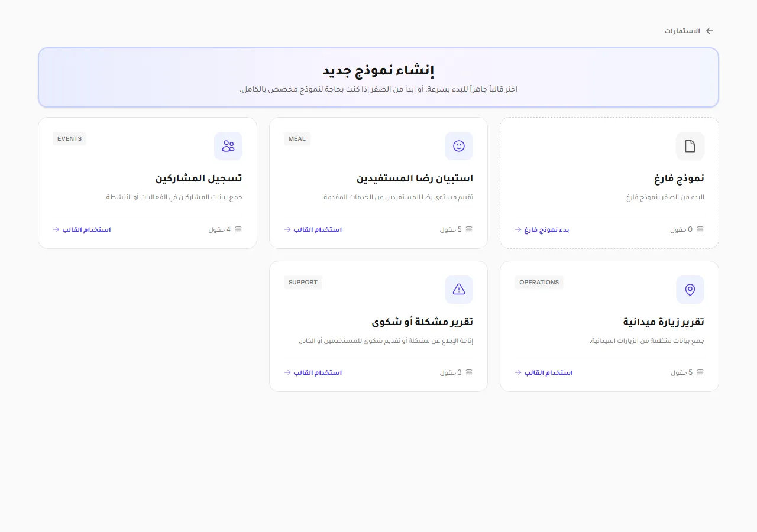This screenshot has width=757, height=532.
Task: Click the SUPPORT category tag
Action: [303, 283]
